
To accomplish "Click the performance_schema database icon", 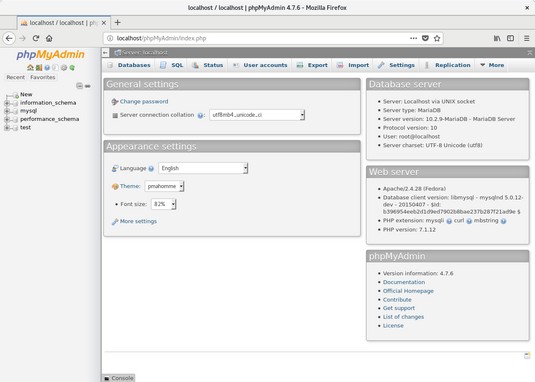I will click(15, 119).
